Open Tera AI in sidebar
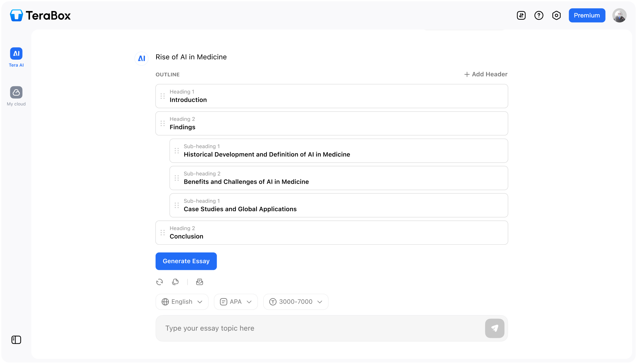 tap(16, 57)
